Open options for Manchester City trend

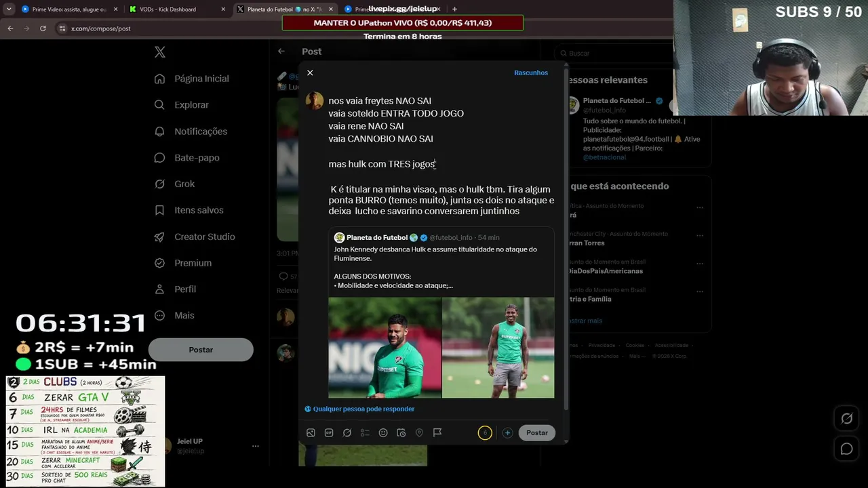click(700, 236)
